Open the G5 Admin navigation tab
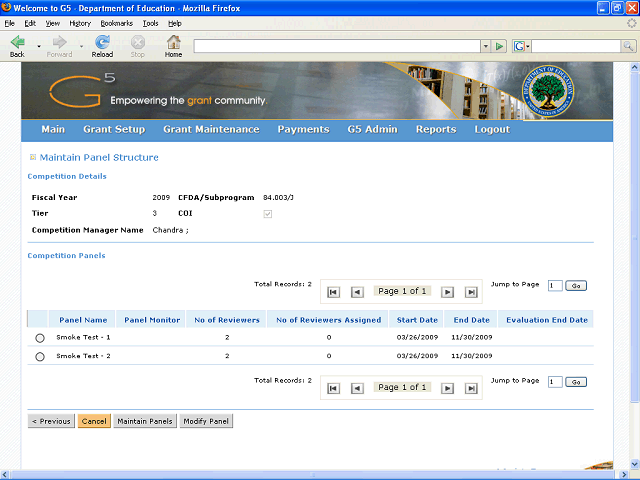This screenshot has width=640, height=480. (372, 129)
